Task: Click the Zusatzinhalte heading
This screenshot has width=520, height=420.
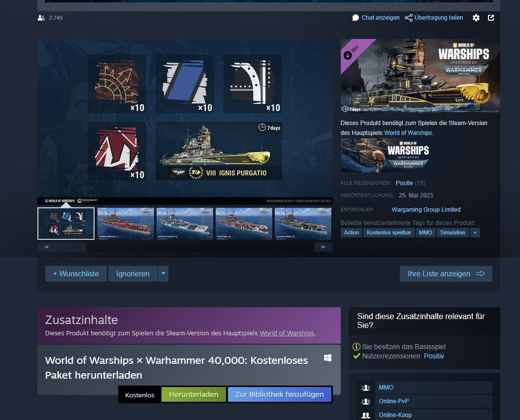Action: tap(82, 320)
